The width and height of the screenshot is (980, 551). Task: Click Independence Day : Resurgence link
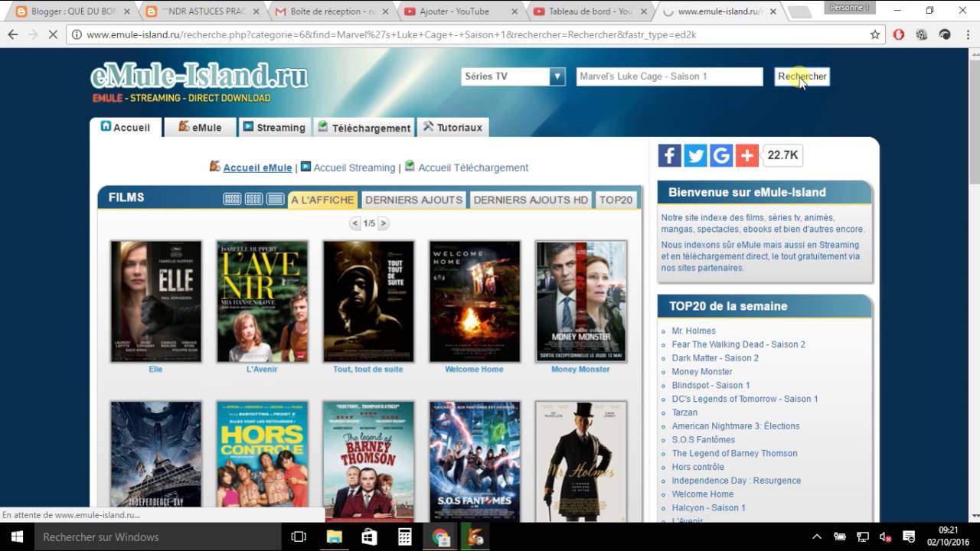736,481
